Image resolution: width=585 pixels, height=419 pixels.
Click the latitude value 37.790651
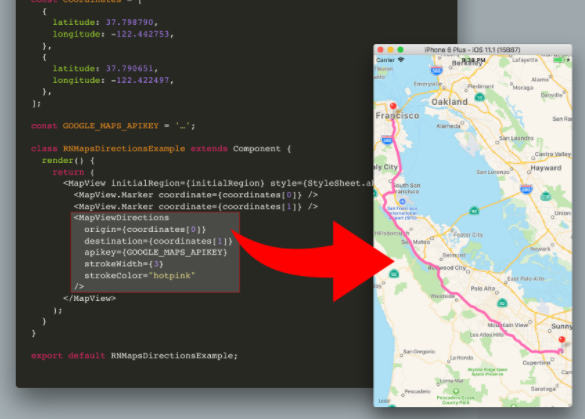[x=129, y=69]
